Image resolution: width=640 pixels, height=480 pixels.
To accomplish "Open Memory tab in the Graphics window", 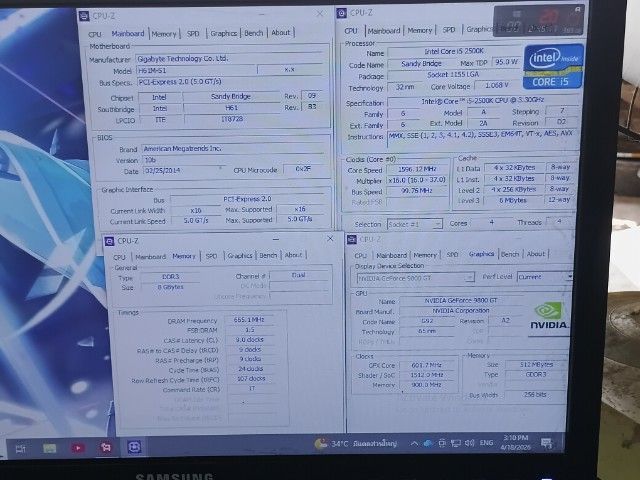I will [425, 255].
